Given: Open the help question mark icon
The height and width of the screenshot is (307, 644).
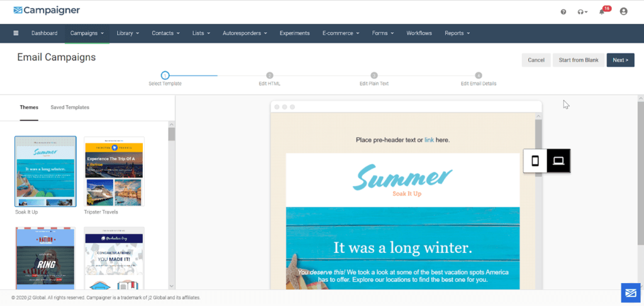Looking at the screenshot, I should (563, 12).
